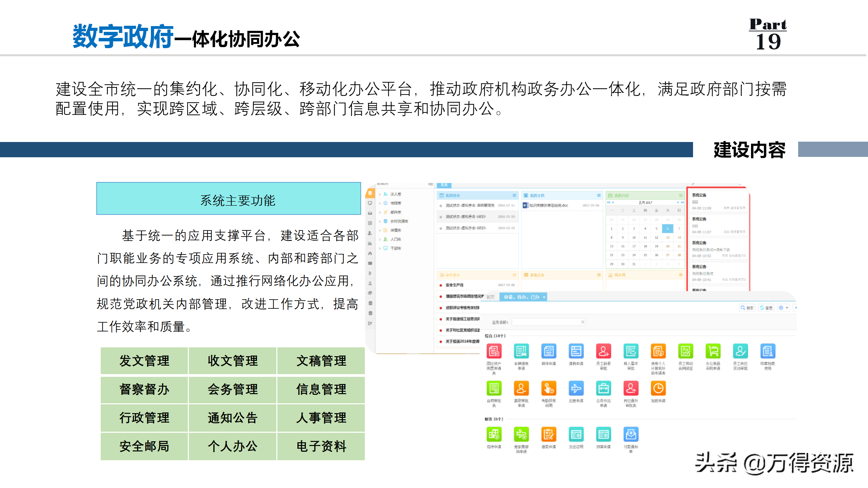This screenshot has height=488, width=868.
Task: Open the 请假申请 icon
Action: 576,351
